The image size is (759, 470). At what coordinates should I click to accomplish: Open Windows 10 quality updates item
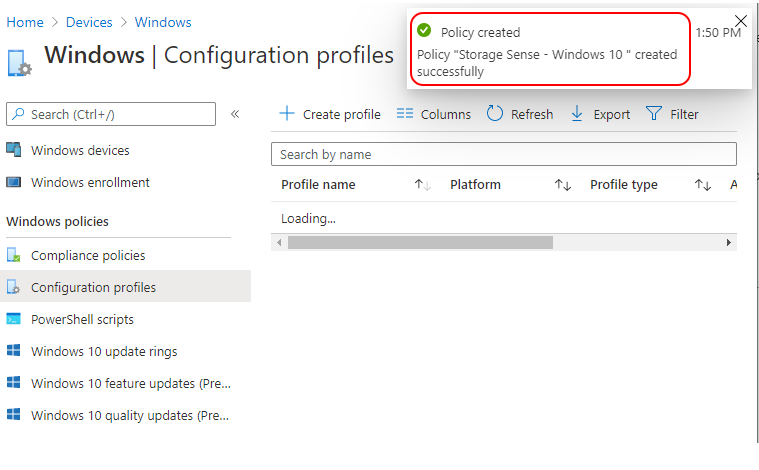pos(130,415)
